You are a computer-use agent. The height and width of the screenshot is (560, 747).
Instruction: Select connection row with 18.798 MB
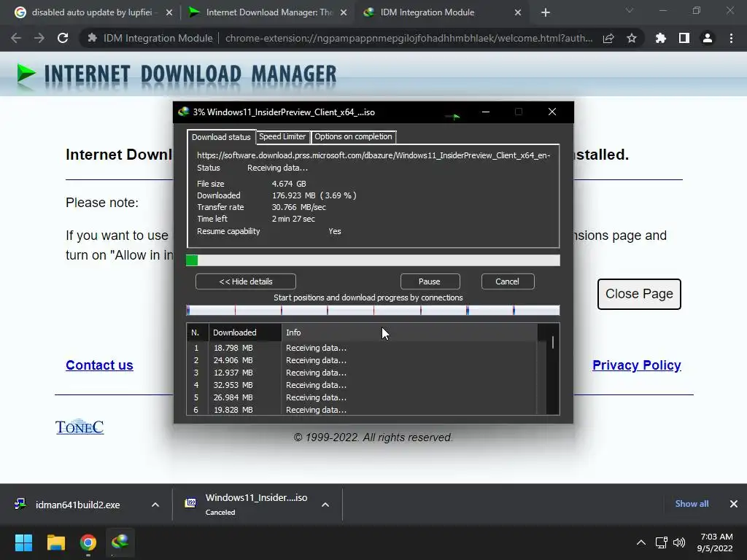click(x=362, y=348)
